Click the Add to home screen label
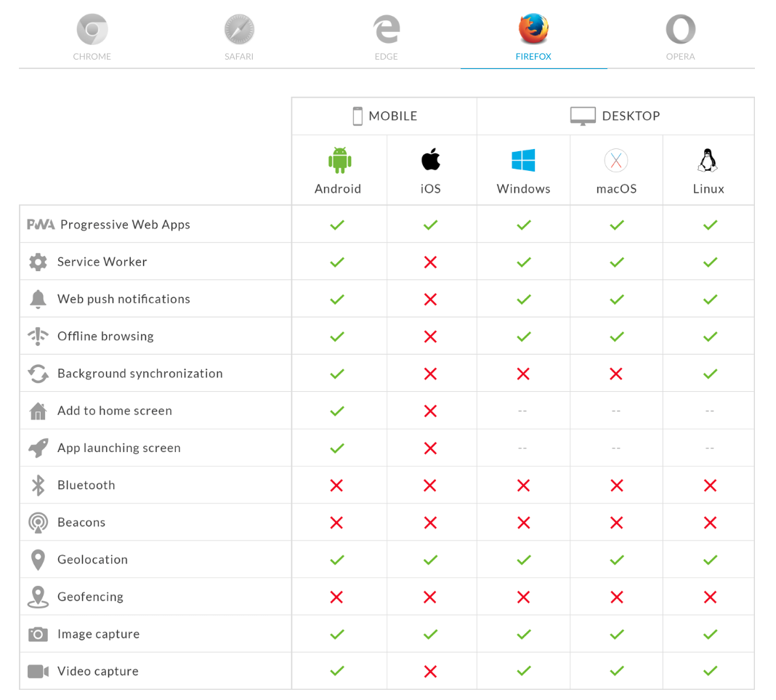Image resolution: width=776 pixels, height=700 pixels. [115, 411]
